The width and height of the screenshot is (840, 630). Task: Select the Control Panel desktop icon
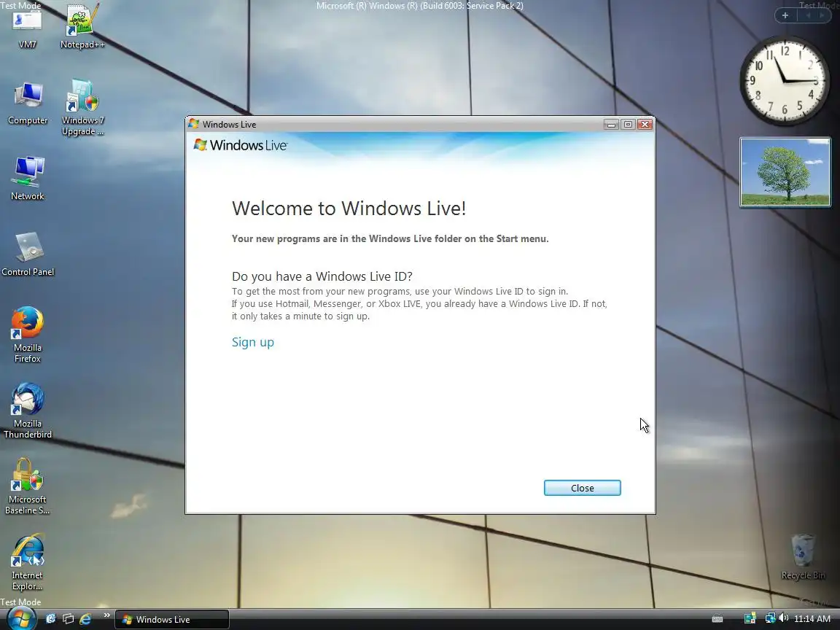(x=28, y=254)
